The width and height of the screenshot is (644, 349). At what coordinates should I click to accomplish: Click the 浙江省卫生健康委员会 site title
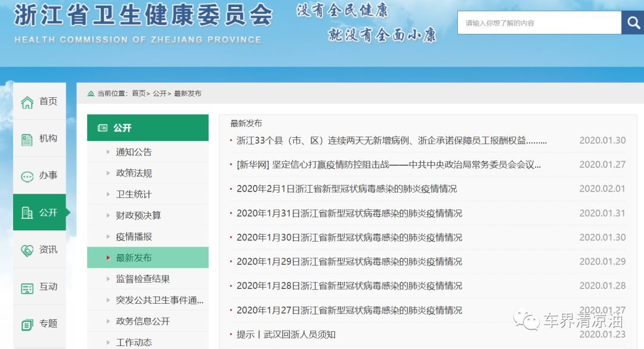(143, 16)
